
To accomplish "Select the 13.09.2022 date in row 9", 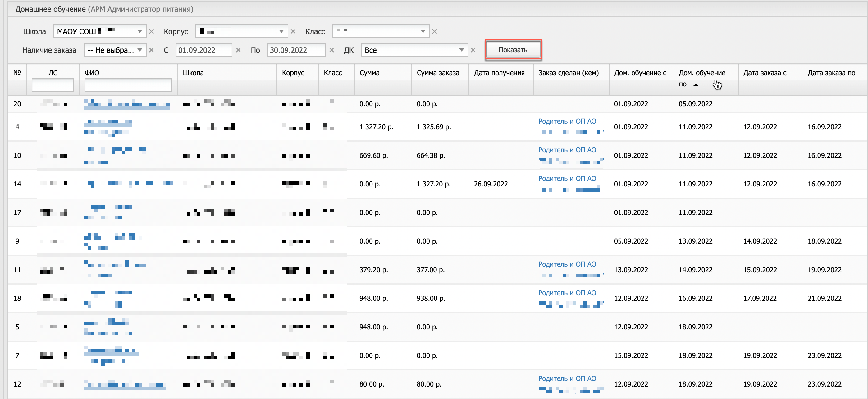I will pos(696,242).
